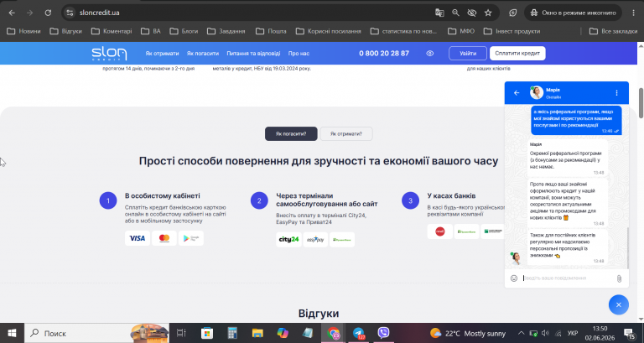The height and width of the screenshot is (343, 644).
Task: Click Марія's avatar in chat header
Action: coord(537,93)
